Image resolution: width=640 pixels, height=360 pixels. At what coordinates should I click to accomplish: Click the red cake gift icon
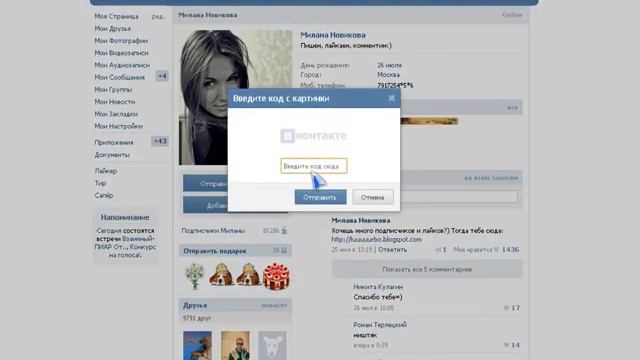[276, 276]
